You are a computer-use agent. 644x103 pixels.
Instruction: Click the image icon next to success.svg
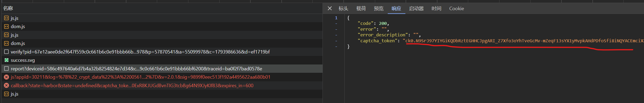coord(6,60)
